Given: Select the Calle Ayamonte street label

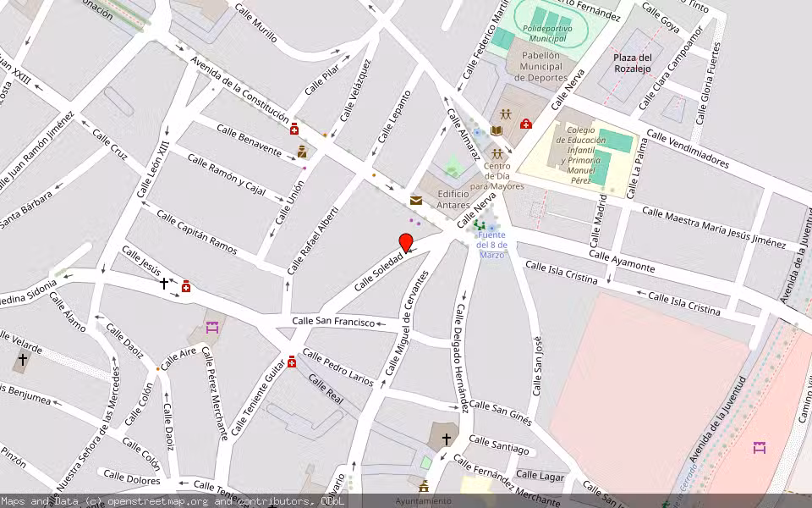Looking at the screenshot, I should [622, 262].
